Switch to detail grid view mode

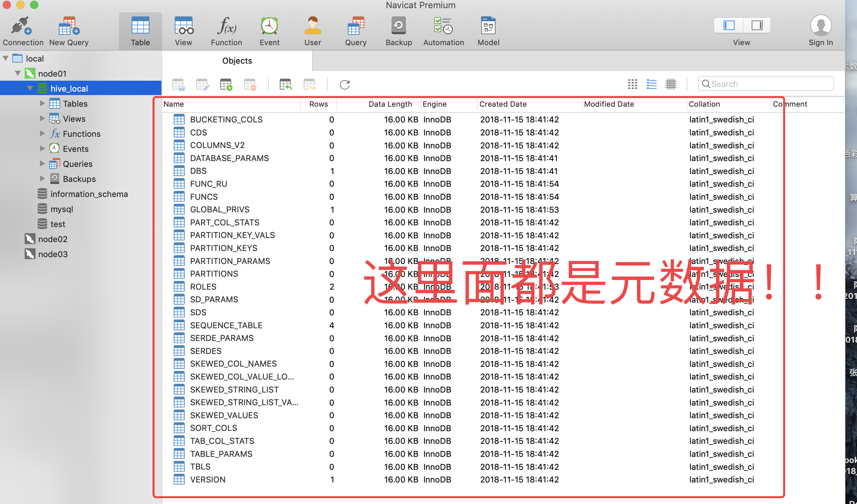tap(671, 84)
